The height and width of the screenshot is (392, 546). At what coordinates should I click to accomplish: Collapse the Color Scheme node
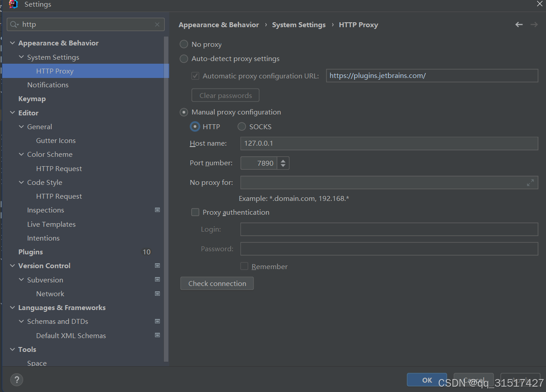point(21,154)
